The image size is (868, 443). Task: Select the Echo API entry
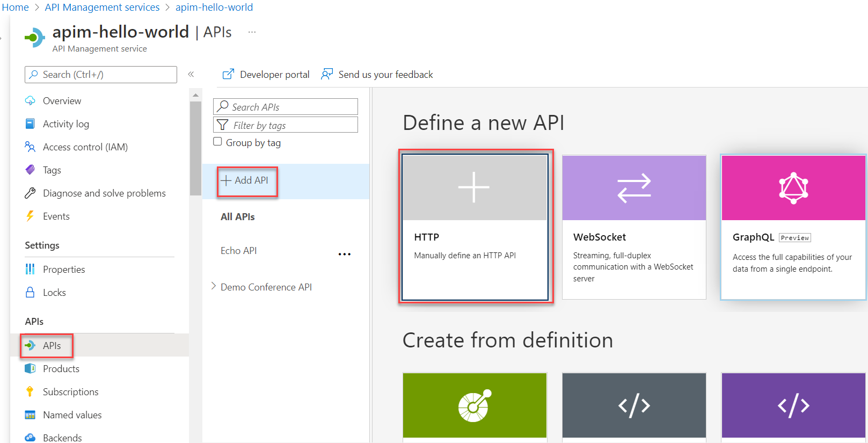click(x=239, y=251)
